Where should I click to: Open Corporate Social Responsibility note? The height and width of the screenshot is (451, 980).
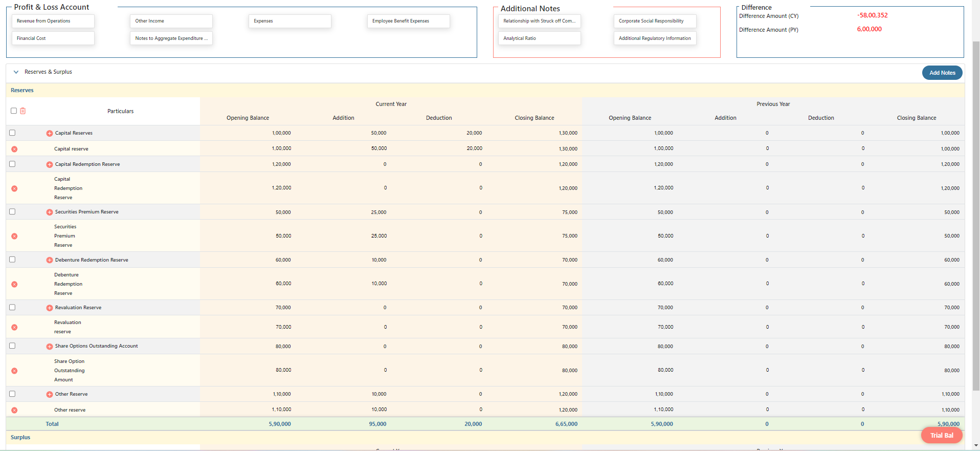click(x=655, y=21)
